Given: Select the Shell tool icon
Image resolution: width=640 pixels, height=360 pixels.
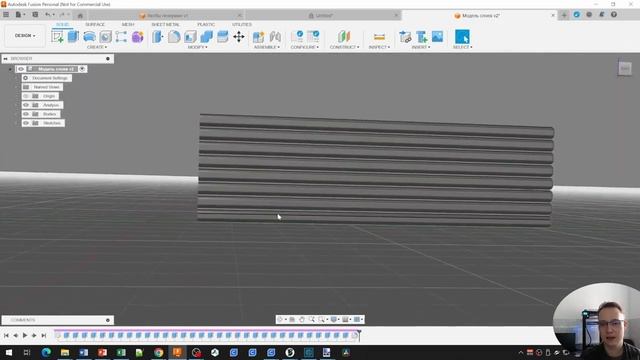Looking at the screenshot, I should pyautogui.click(x=190, y=37).
